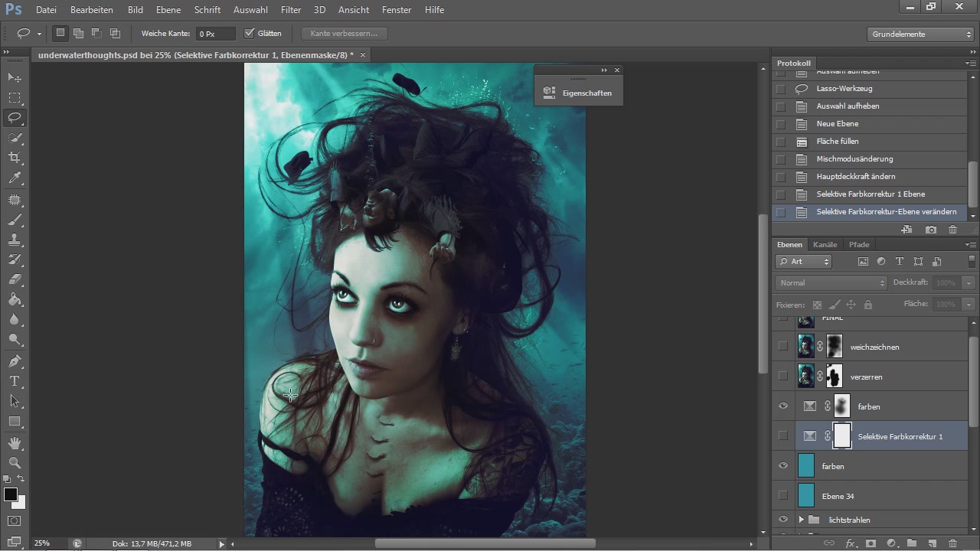This screenshot has width=980, height=551.
Task: Select the Zoom tool
Action: (x=15, y=463)
